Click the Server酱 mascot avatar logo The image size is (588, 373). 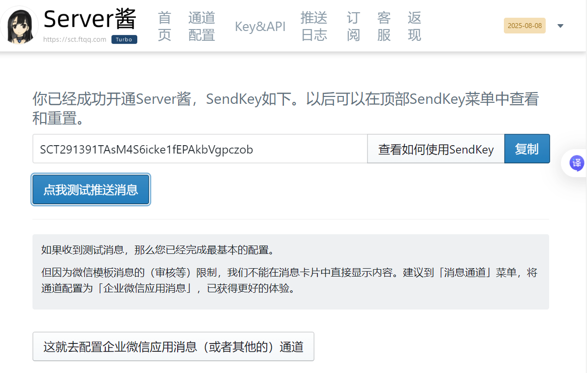click(x=20, y=26)
